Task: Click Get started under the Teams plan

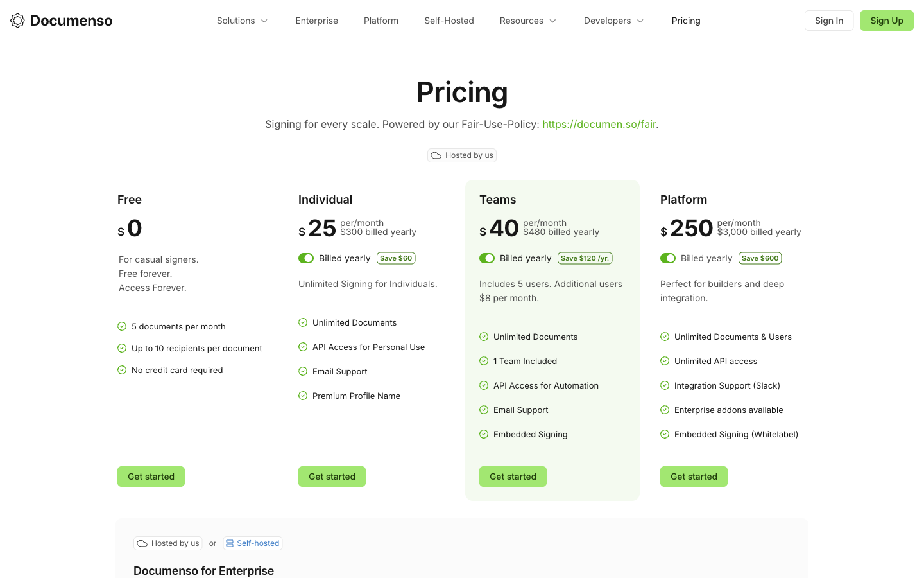Action: pos(513,477)
